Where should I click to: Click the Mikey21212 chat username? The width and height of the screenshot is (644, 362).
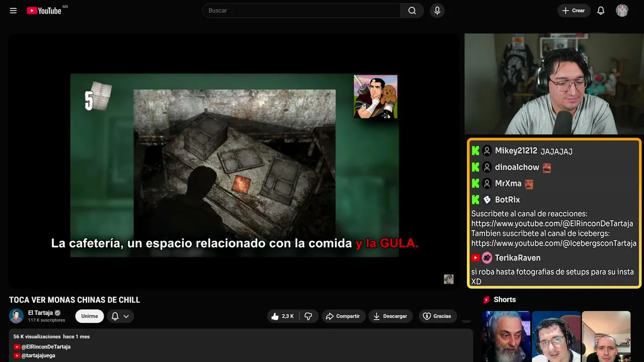[516, 151]
